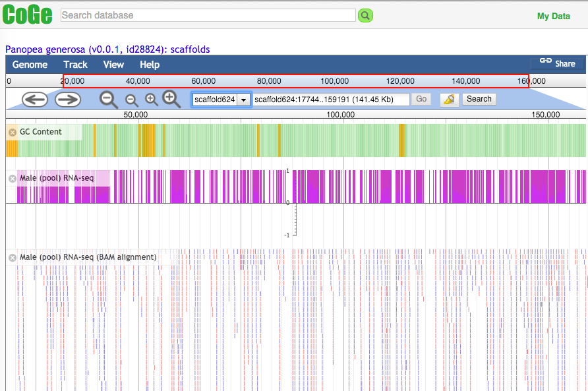Open Panopea generosa scaffolds genome link
Image resolution: width=588 pixels, height=391 pixels.
(x=107, y=49)
